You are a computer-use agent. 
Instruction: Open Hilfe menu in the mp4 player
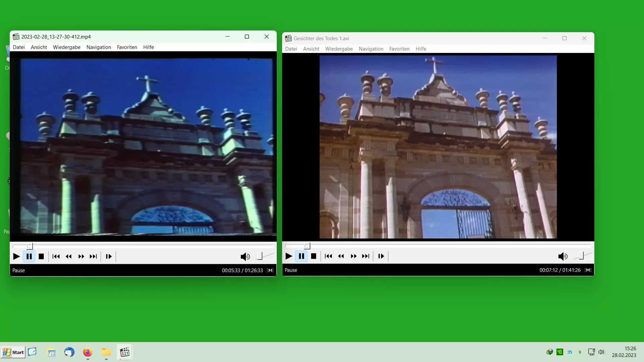(149, 47)
